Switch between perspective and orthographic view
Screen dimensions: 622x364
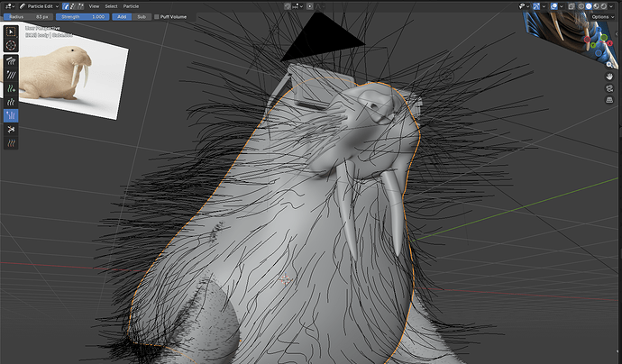coord(609,100)
